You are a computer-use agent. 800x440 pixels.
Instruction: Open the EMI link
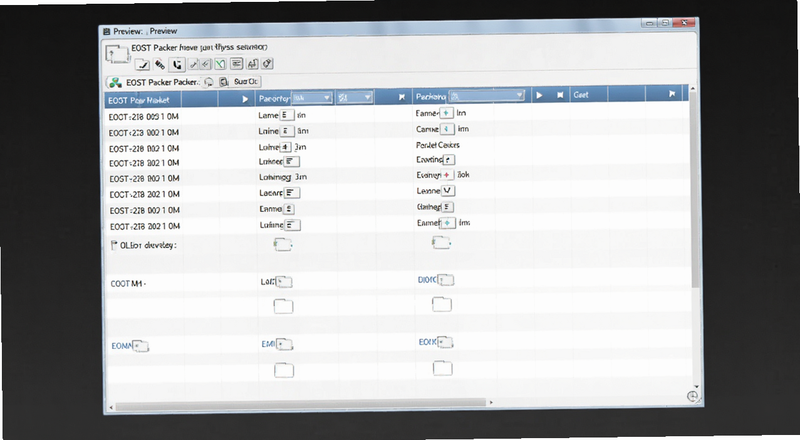point(268,345)
